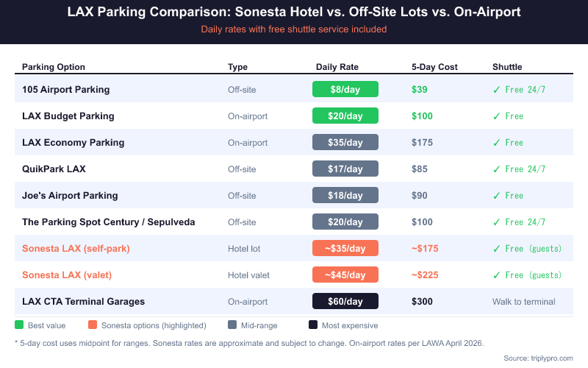Click the orange Sonesta options legend swatch
Image resolution: width=588 pixels, height=368 pixels.
(x=93, y=325)
